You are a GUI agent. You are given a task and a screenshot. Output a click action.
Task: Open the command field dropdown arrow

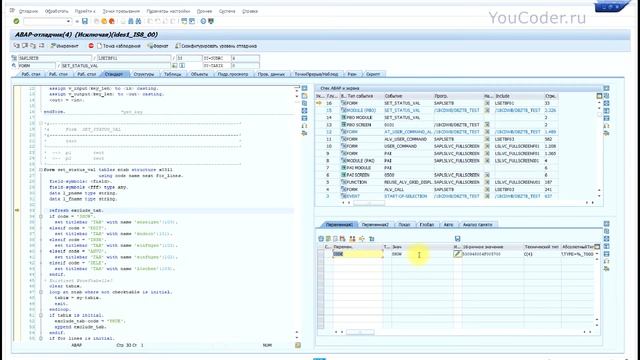tap(69, 21)
